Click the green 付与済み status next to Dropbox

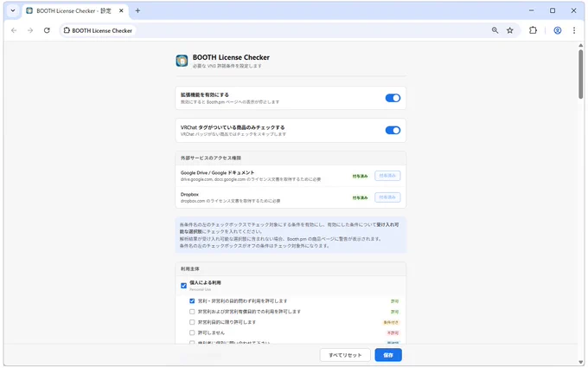[x=360, y=198]
